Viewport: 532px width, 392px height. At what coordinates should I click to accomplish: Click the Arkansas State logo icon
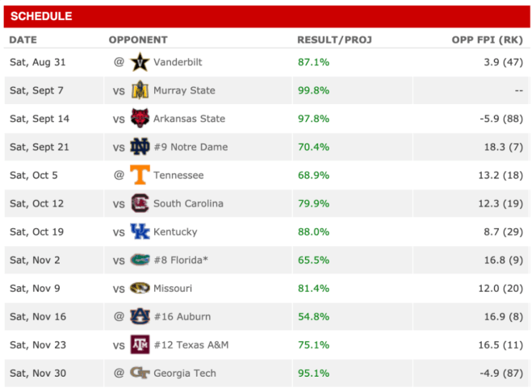click(x=140, y=119)
